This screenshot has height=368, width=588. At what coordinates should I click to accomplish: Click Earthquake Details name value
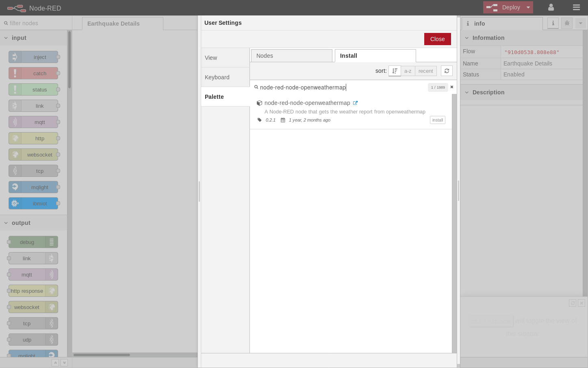coord(528,63)
